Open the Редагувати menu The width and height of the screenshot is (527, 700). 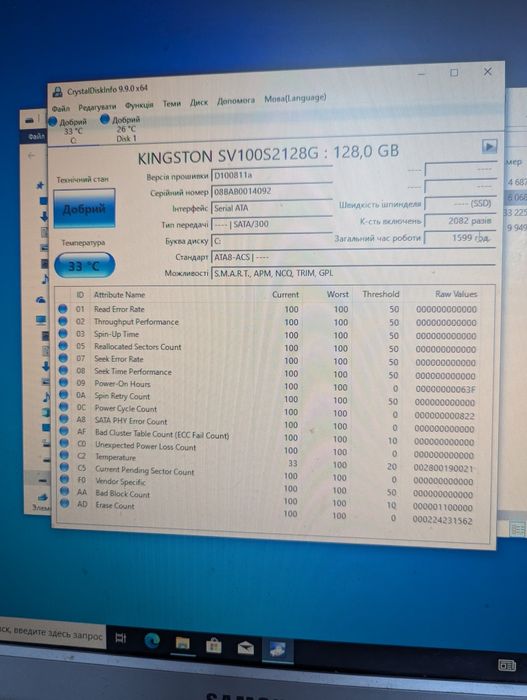pyautogui.click(x=97, y=107)
